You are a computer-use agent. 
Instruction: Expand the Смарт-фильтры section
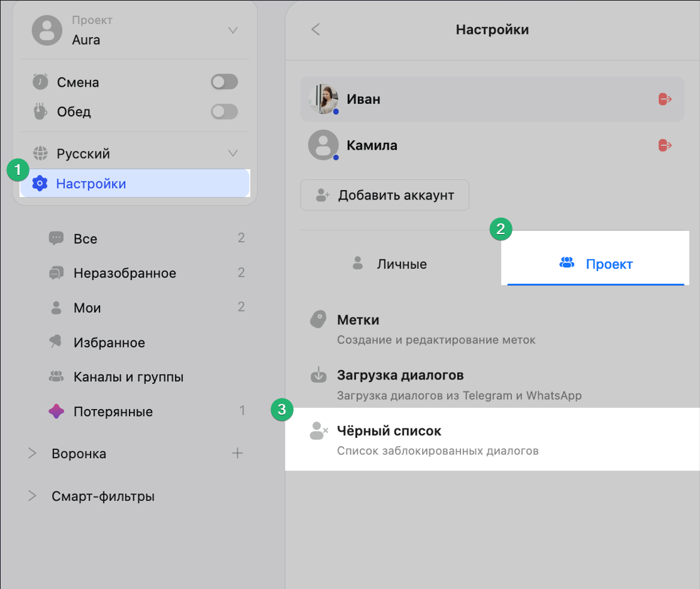point(33,496)
